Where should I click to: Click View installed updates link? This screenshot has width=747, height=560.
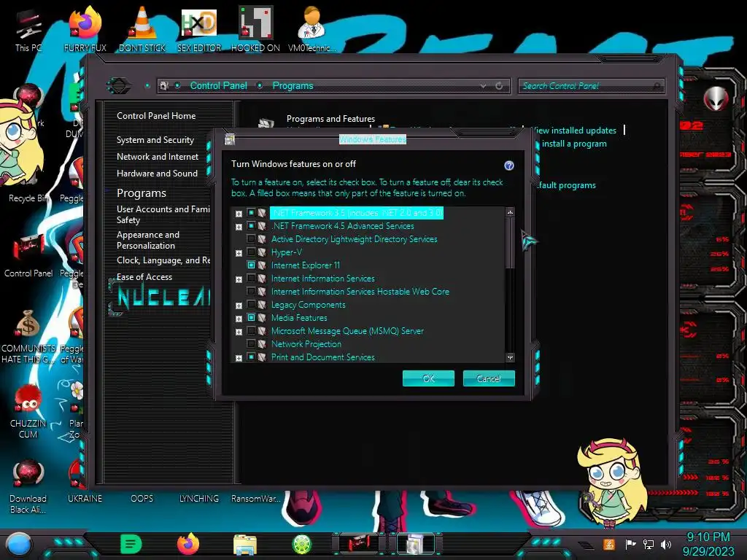pyautogui.click(x=574, y=131)
